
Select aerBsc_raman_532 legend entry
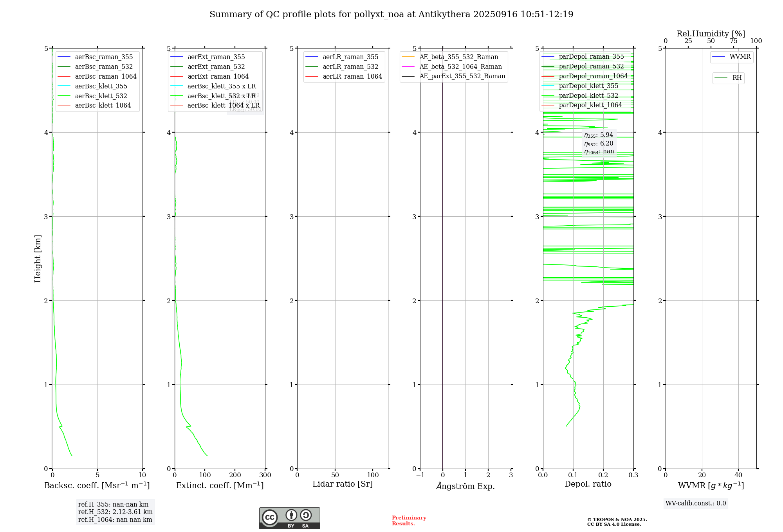point(96,67)
